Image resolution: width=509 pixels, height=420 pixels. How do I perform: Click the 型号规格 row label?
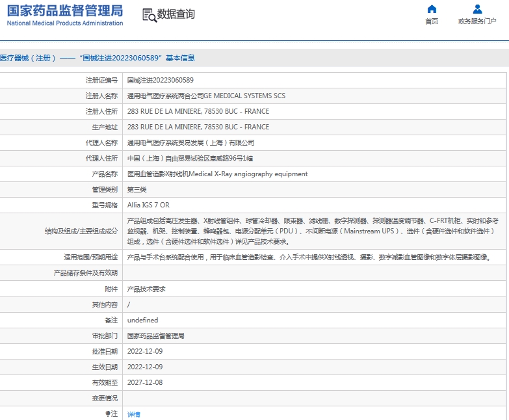[x=105, y=205]
